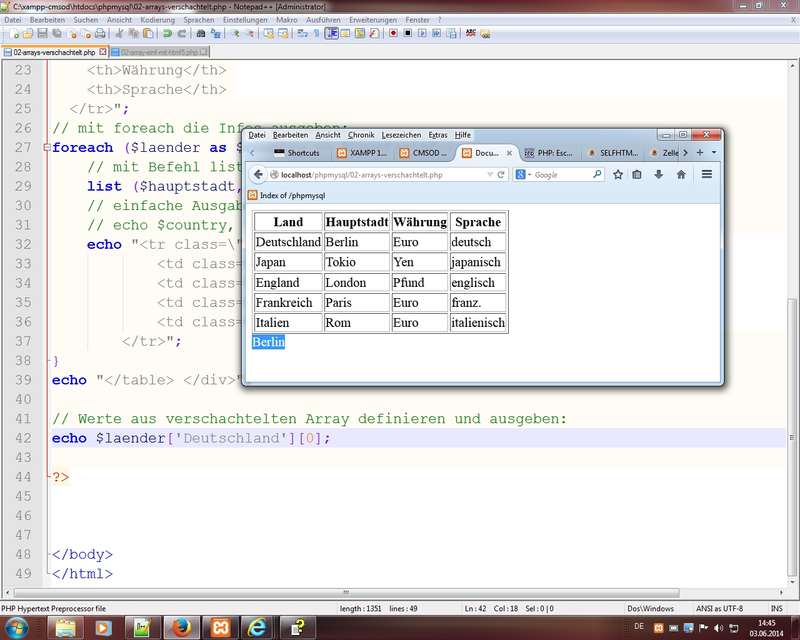The width and height of the screenshot is (800, 640).
Task: Bookmark page with star icon
Action: pyautogui.click(x=618, y=174)
